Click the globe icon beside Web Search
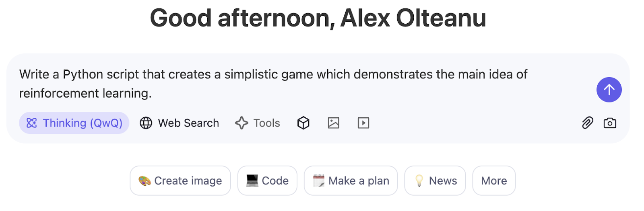 146,123
